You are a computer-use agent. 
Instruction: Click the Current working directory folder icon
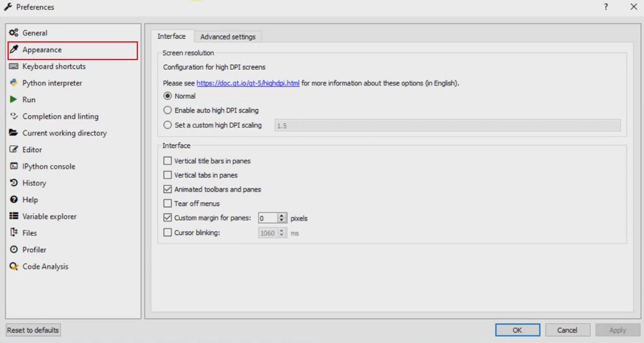14,133
